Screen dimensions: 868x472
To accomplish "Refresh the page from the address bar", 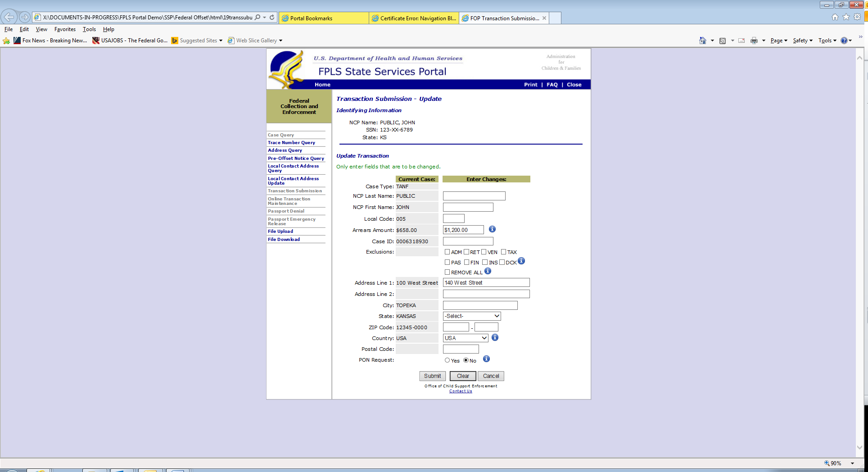I will pyautogui.click(x=272, y=18).
